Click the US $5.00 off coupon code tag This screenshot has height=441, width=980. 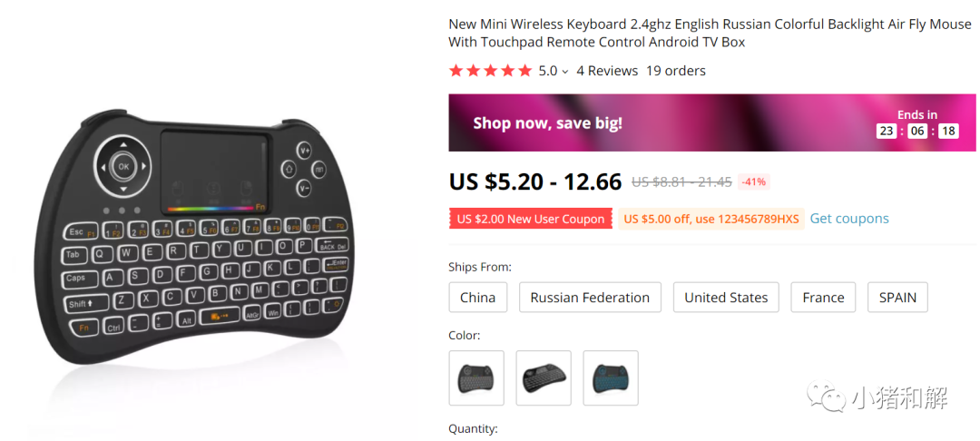[x=710, y=219]
